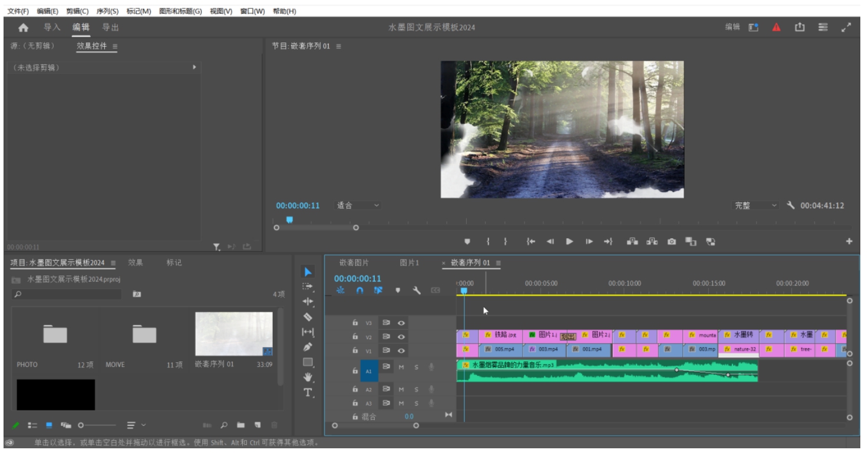Hide track V2 with its eye icon
The height and width of the screenshot is (453, 868).
(x=401, y=337)
